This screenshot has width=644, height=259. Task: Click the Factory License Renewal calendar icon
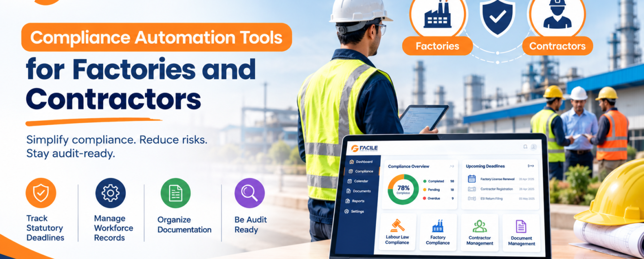click(471, 179)
